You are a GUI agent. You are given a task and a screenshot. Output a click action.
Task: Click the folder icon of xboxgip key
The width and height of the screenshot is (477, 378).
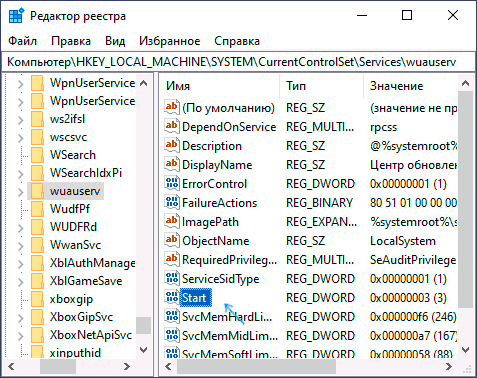[x=37, y=299]
